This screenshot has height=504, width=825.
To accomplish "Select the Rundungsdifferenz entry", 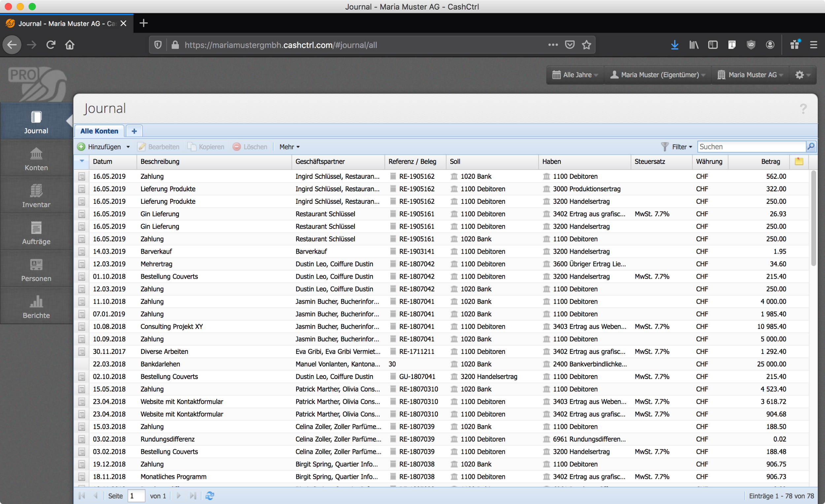I will point(441,439).
